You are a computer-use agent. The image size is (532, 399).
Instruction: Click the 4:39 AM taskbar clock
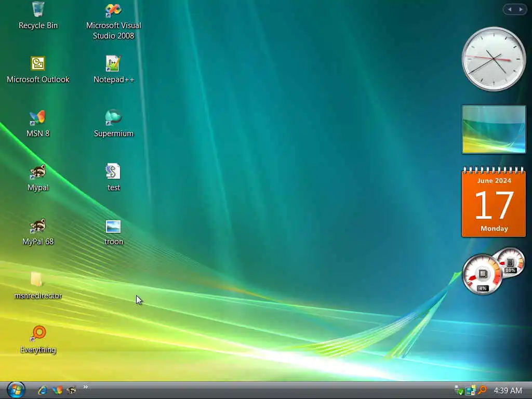pyautogui.click(x=508, y=391)
